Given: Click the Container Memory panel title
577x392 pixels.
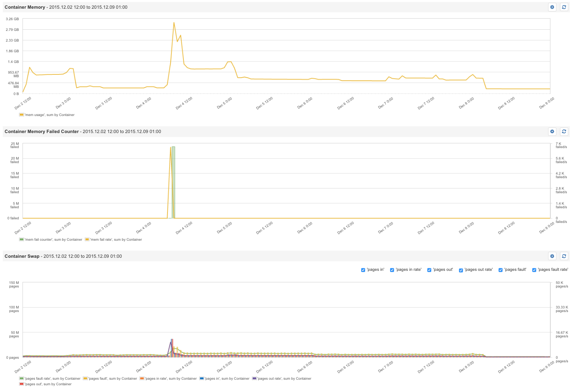Looking at the screenshot, I should (x=25, y=7).
